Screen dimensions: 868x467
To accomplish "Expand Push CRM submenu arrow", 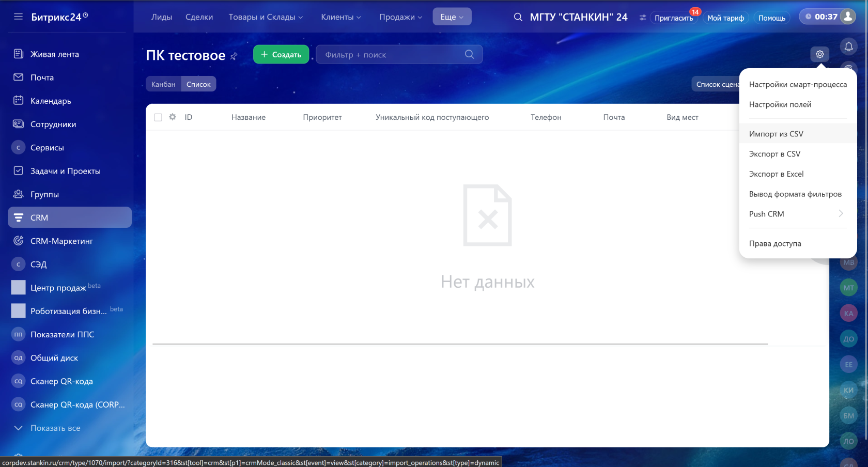I will coord(841,213).
